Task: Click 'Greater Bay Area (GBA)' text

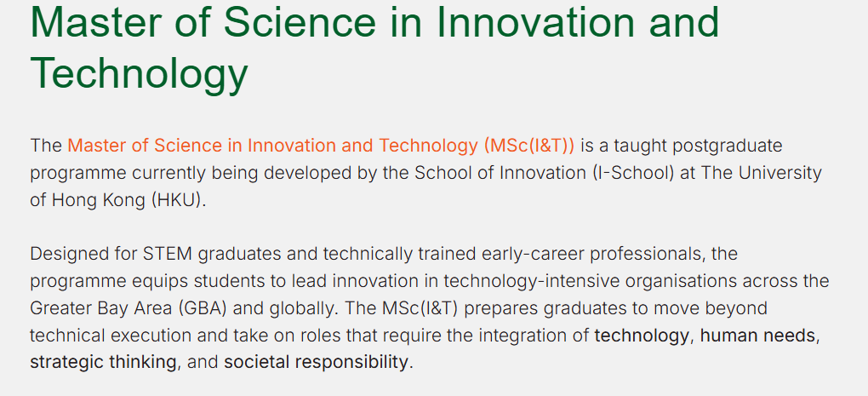Action: pos(128,308)
